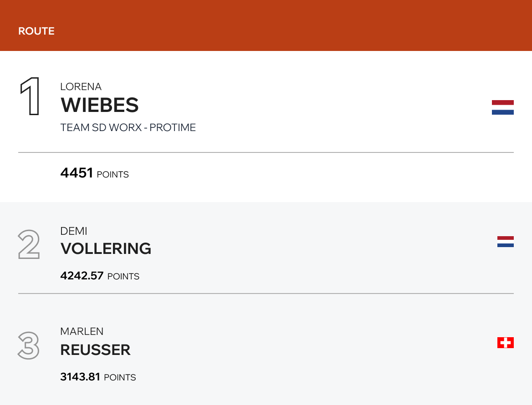Viewport: 532px width, 405px height.
Task: Click the Netherlands flag beside Vollering
Action: coord(505,242)
